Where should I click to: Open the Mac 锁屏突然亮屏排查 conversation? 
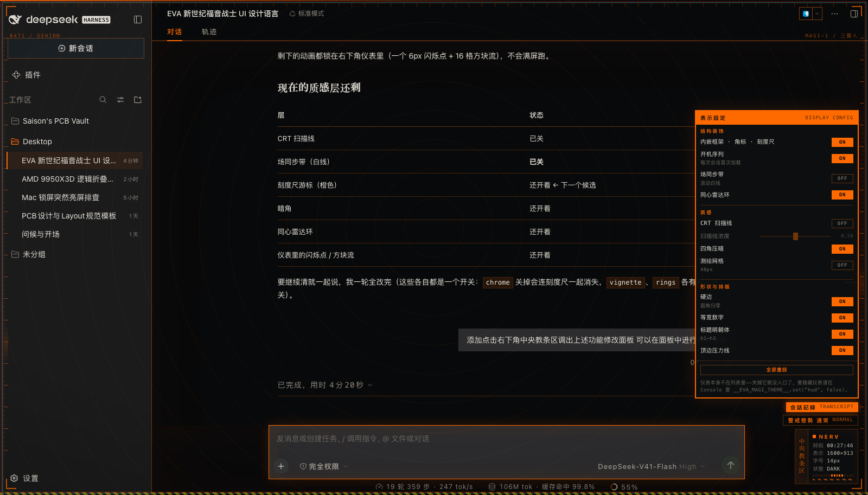[76, 197]
